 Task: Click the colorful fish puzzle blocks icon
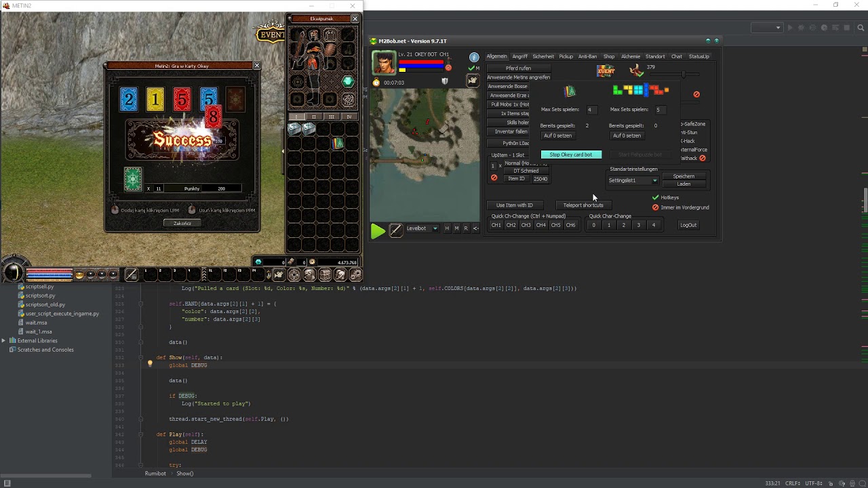click(640, 89)
